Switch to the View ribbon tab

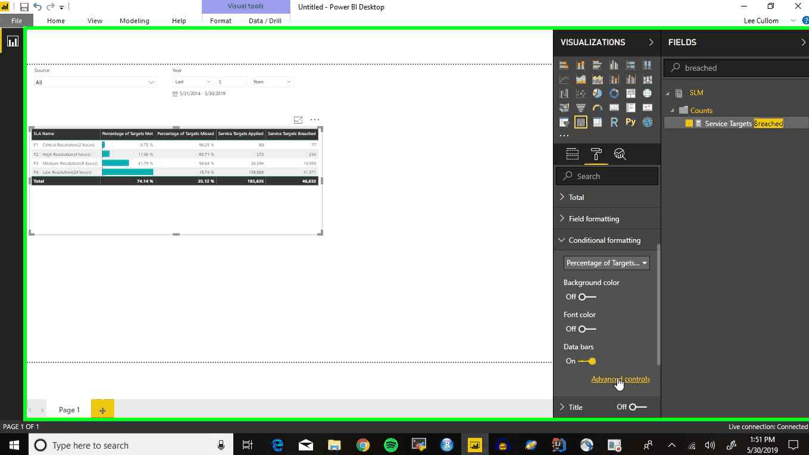(94, 21)
